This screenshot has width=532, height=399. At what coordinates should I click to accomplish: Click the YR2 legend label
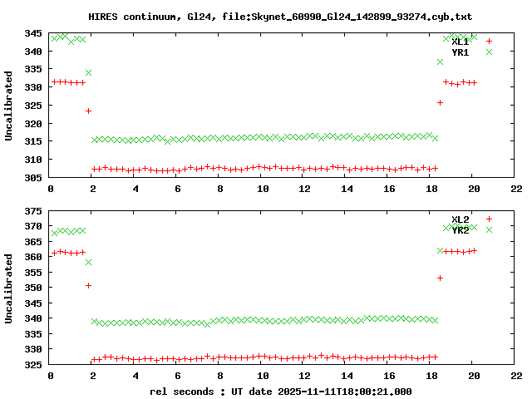(x=461, y=230)
